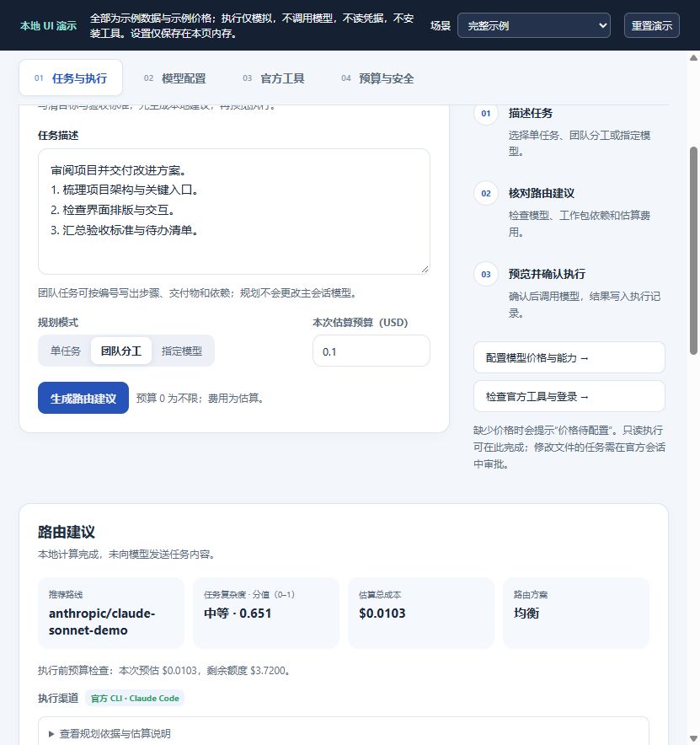Click the 重置演示 button
The image size is (700, 745).
tap(651, 25)
